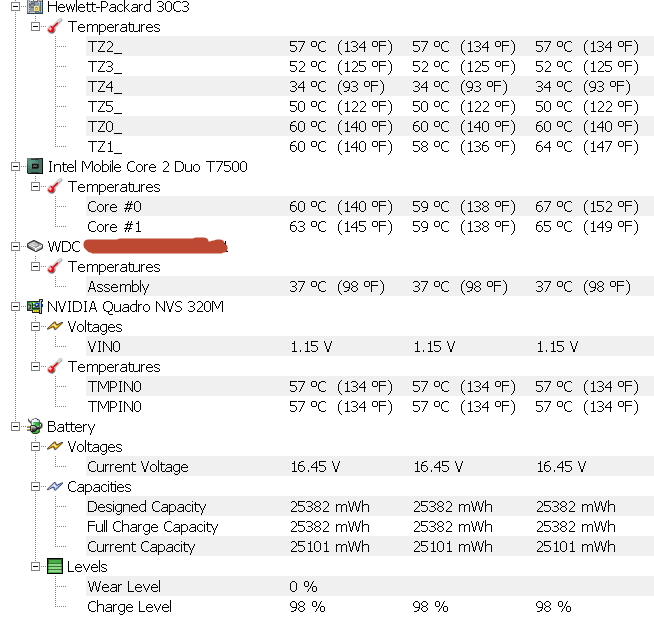Collapse Temperatures under Intel Core 2 Duo

coord(35,186)
